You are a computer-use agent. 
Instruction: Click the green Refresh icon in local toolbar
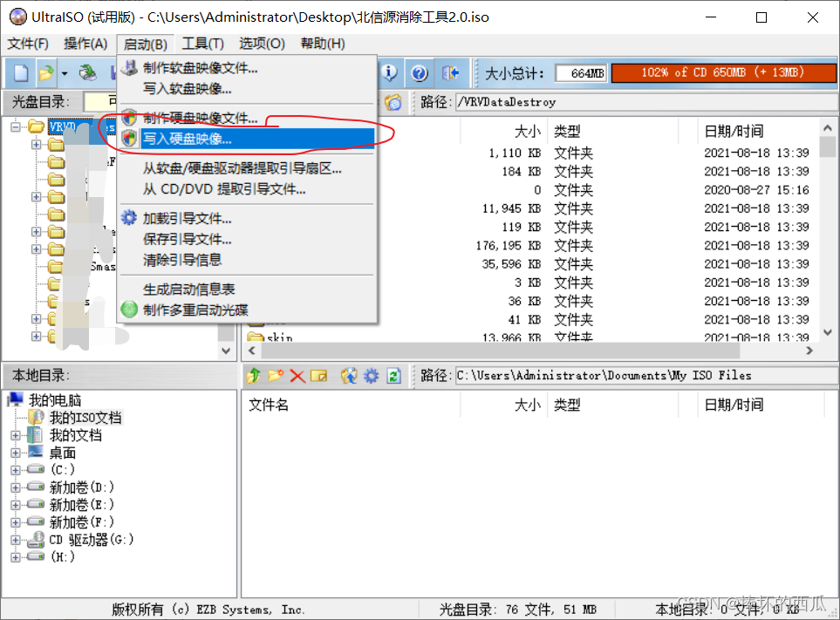[393, 376]
